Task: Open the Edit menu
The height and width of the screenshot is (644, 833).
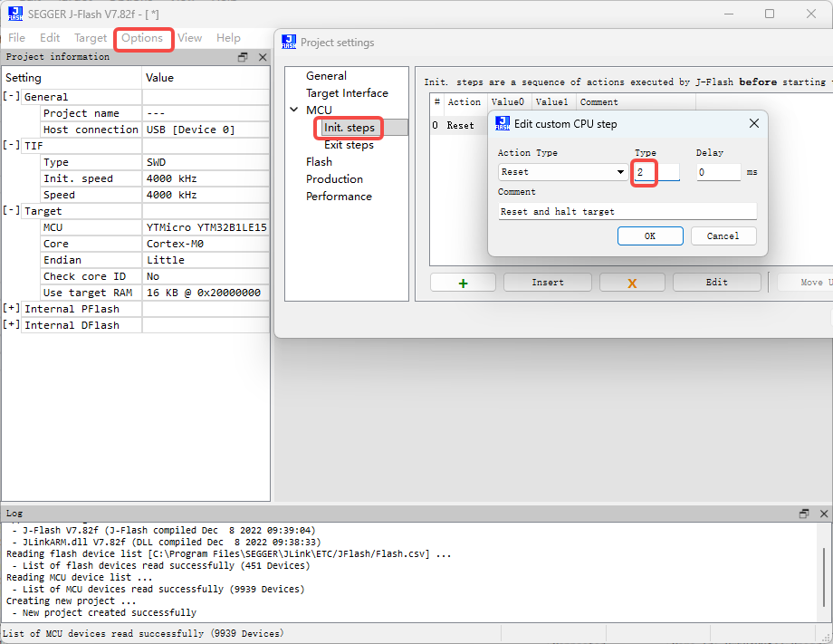Action: (x=50, y=38)
